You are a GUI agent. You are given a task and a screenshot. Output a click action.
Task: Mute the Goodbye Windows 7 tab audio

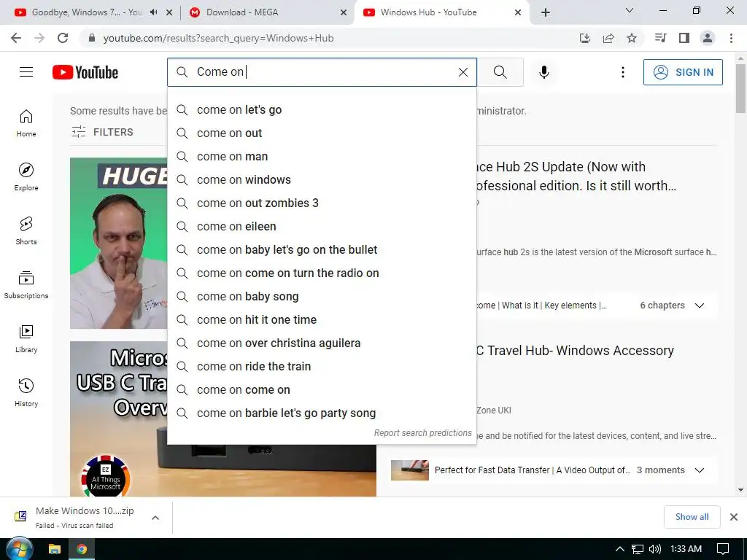153,12
